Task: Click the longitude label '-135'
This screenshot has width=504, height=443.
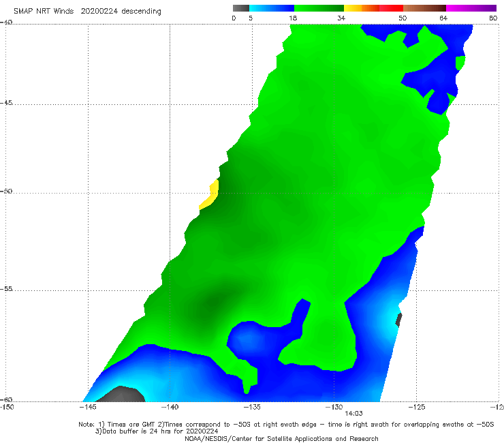Action: (252, 407)
